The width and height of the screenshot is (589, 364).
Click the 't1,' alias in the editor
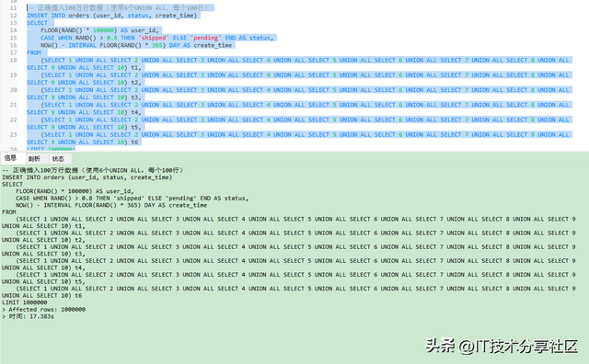pos(136,67)
